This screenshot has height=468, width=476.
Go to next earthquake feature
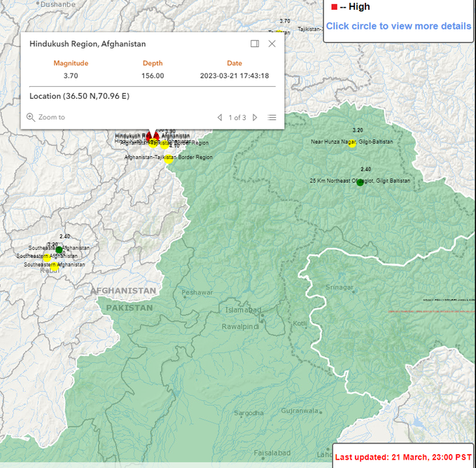pos(255,117)
